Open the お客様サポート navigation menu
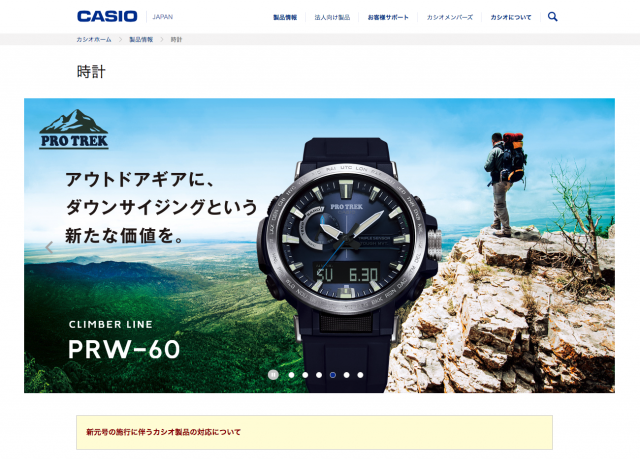Viewport: 640px width, 459px height. click(388, 17)
